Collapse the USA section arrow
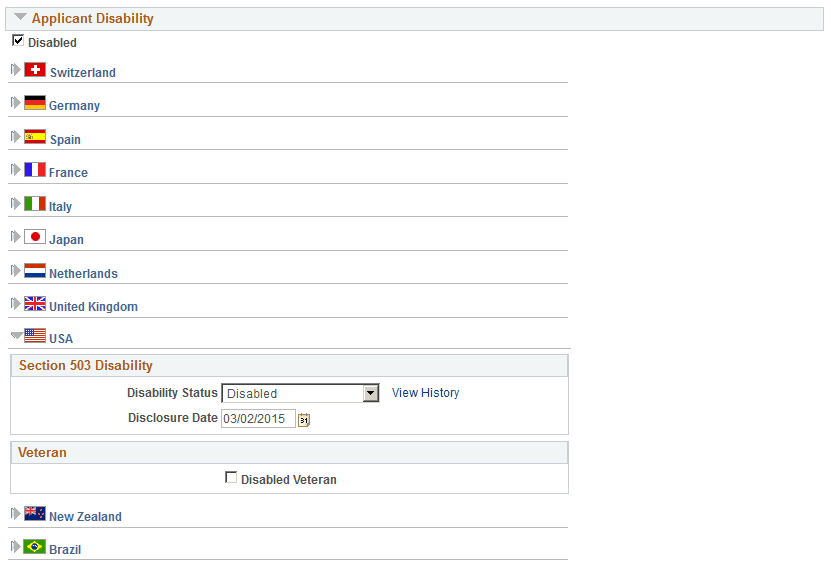Viewport: 831px width, 566px height. 16,335
